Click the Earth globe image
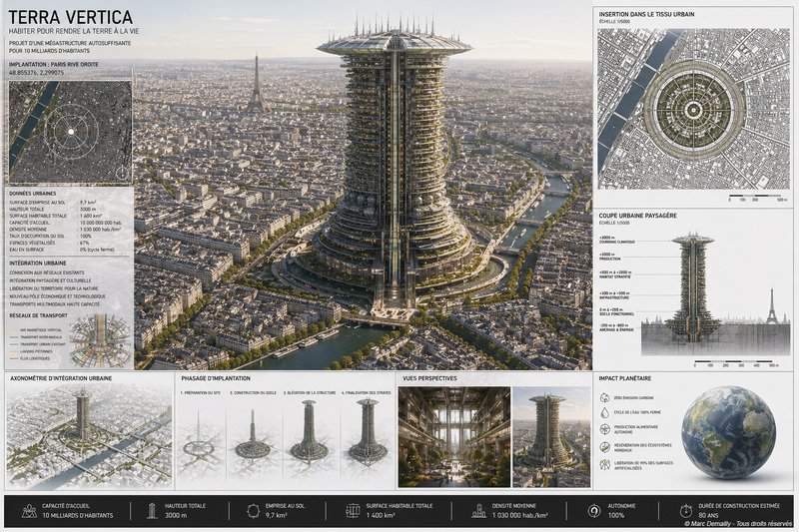The image size is (799, 532). pos(728,431)
